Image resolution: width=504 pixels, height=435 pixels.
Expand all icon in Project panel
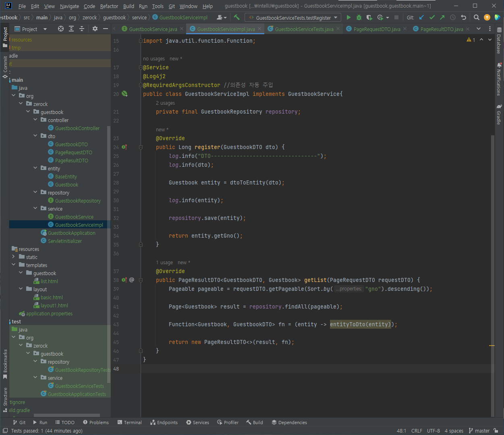pos(71,29)
